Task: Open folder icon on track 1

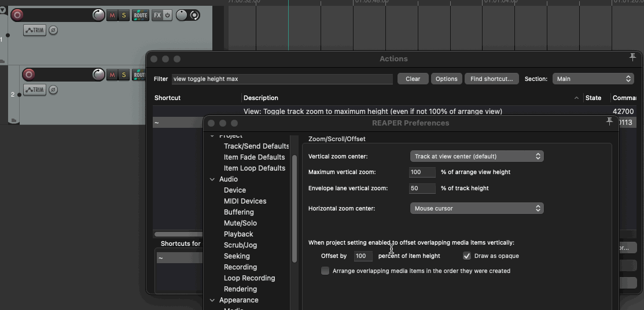Action: tap(2, 61)
